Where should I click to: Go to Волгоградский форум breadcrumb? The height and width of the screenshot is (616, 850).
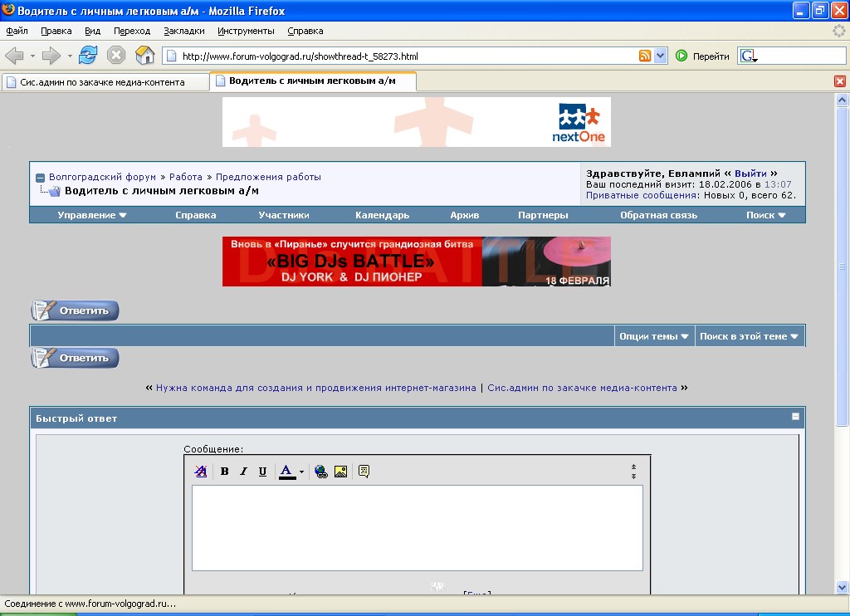pos(102,177)
